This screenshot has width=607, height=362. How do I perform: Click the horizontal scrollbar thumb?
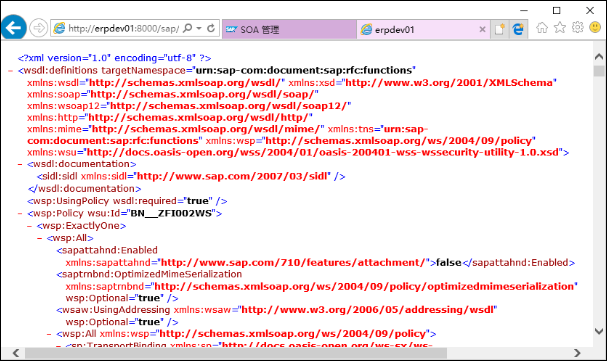[x=236, y=353]
